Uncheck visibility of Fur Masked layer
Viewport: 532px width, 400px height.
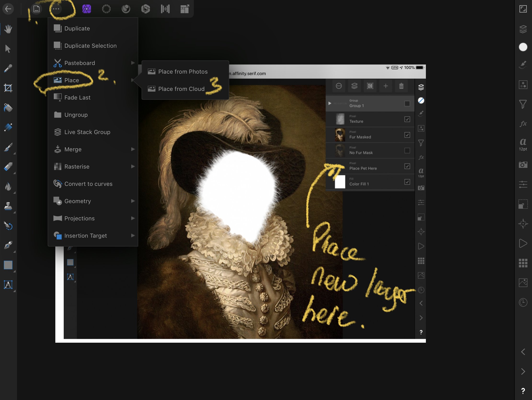click(407, 135)
